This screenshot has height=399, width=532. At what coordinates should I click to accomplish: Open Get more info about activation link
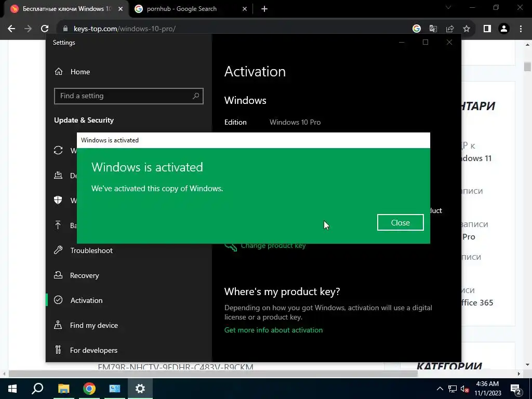273,330
